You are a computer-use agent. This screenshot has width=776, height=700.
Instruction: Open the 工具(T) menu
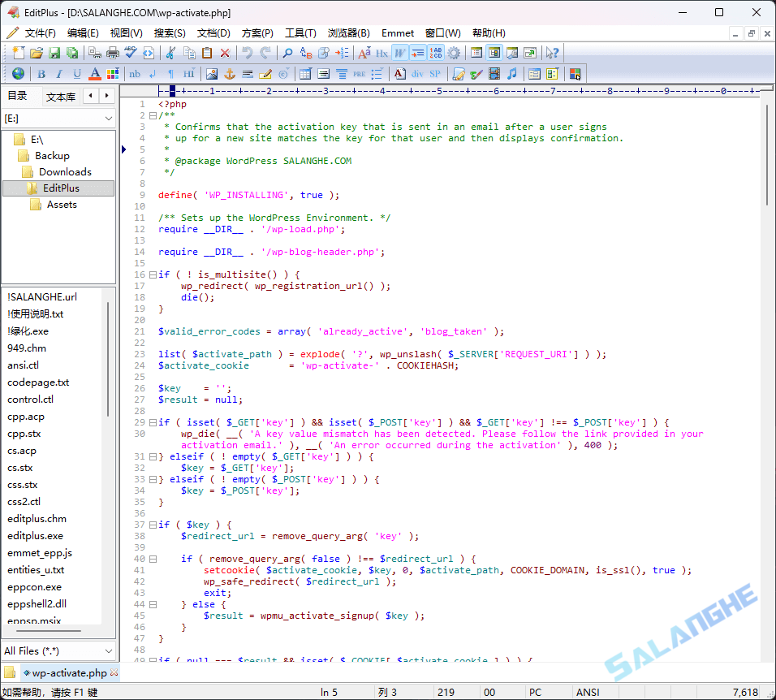300,33
